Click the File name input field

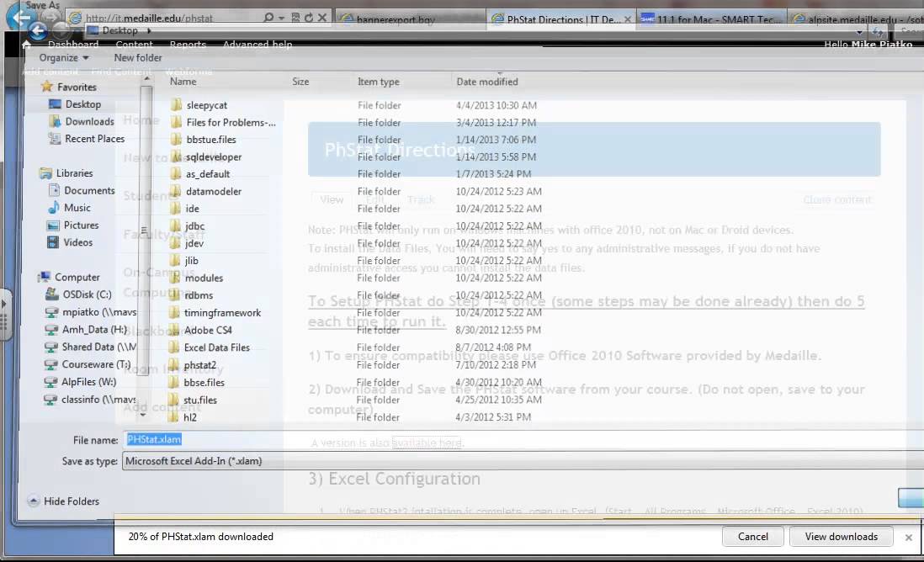pos(523,439)
